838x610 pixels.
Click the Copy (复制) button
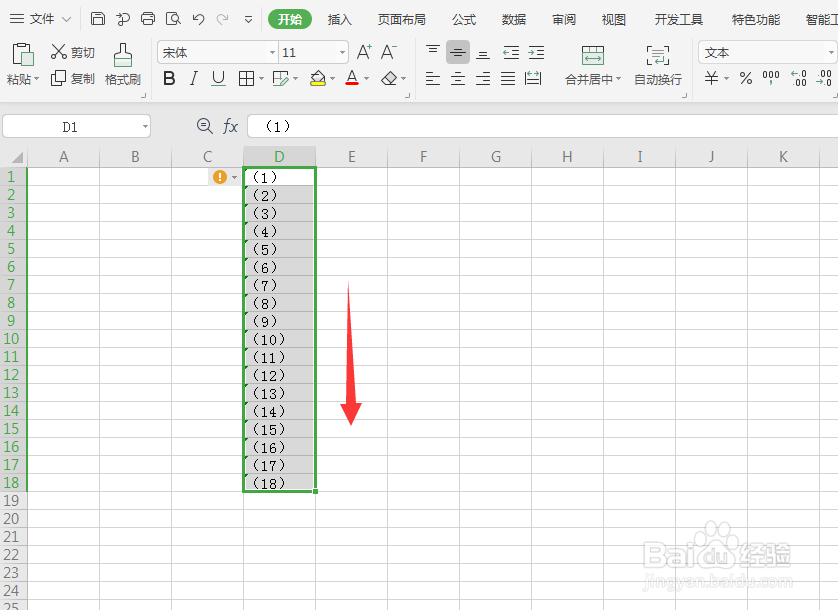pos(73,79)
